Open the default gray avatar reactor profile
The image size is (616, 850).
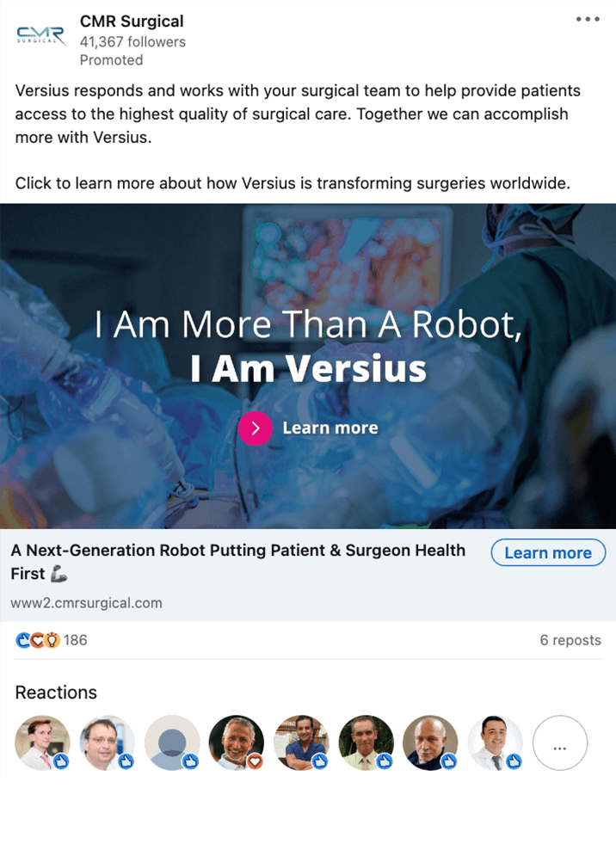coord(172,742)
